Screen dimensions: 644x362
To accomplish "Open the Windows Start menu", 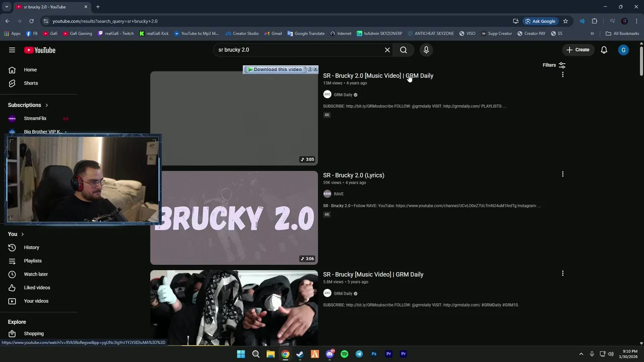I will click(x=241, y=354).
